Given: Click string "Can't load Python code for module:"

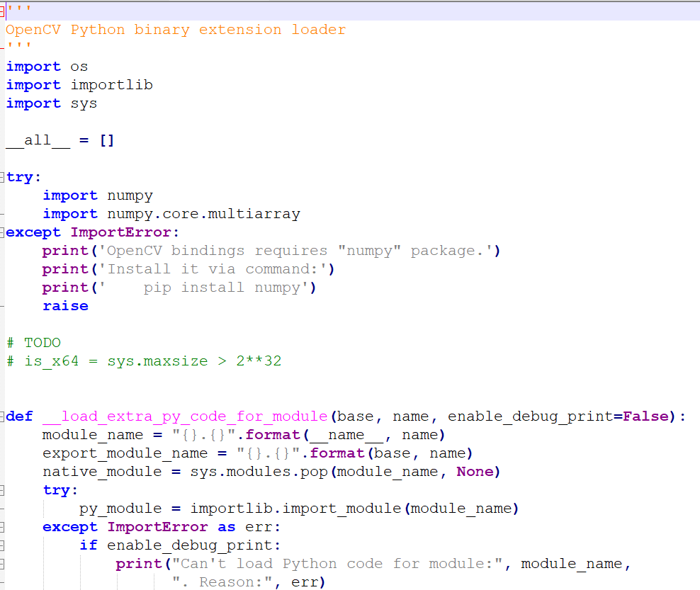Looking at the screenshot, I should 337,564.
